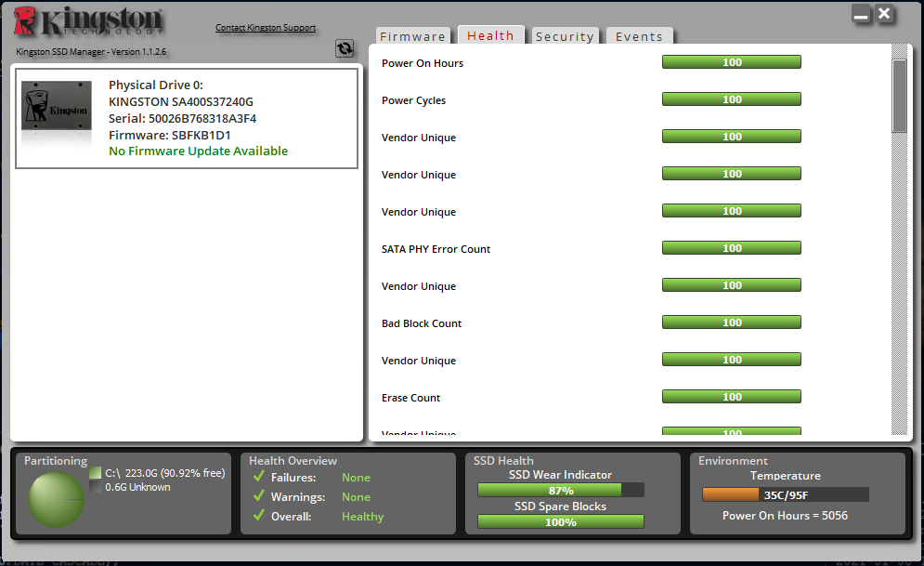Screen dimensions: 924x566
Task: Open the Firmware tab
Action: 412,36
